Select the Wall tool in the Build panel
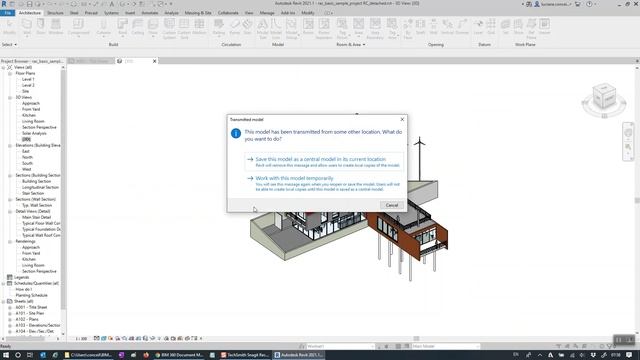 click(27, 27)
